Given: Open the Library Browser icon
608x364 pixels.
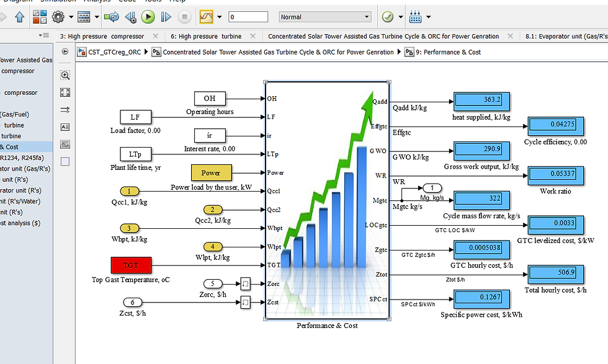Looking at the screenshot, I should point(40,17).
